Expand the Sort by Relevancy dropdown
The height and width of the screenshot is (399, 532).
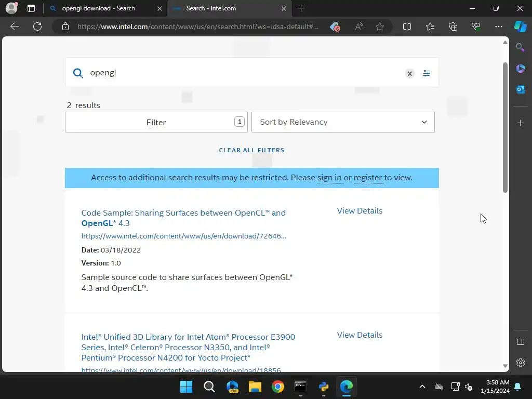pos(343,122)
